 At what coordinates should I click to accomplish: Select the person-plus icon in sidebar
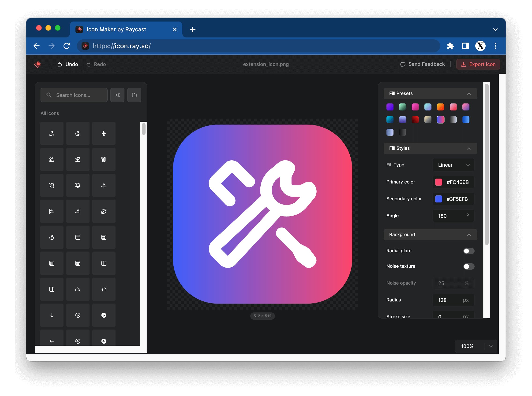tap(52, 133)
